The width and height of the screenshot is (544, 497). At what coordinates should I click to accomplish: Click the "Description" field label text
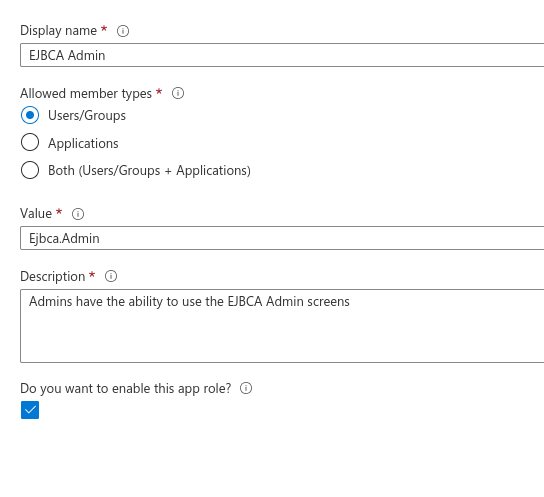[53, 276]
